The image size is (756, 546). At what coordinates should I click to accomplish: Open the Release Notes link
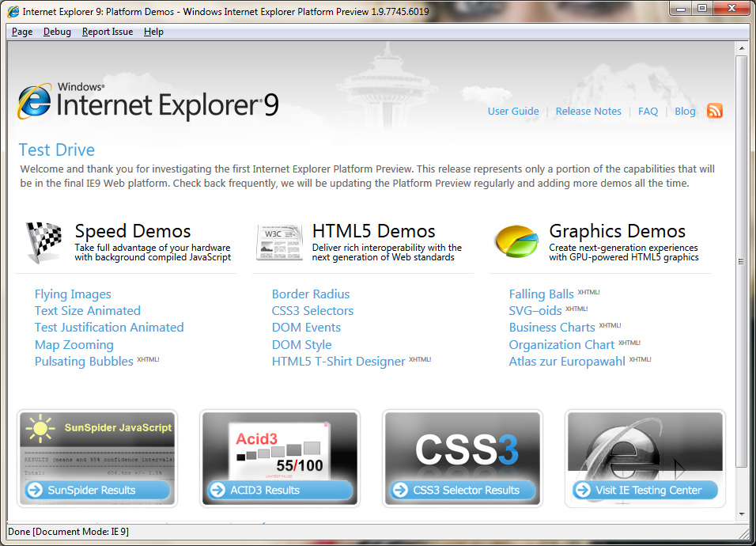588,111
